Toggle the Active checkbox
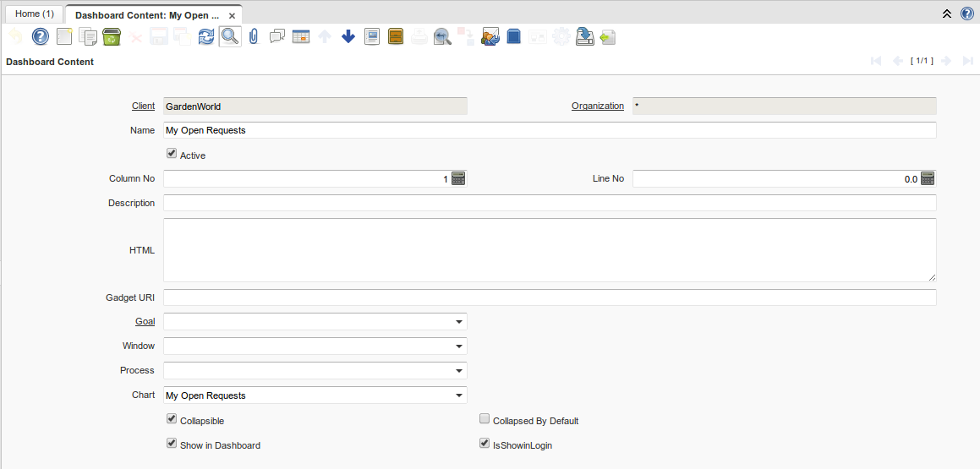980x469 pixels. (x=172, y=153)
